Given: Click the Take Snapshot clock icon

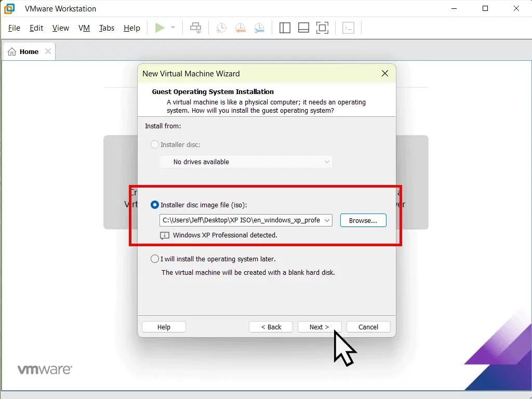Looking at the screenshot, I should click(221, 28).
